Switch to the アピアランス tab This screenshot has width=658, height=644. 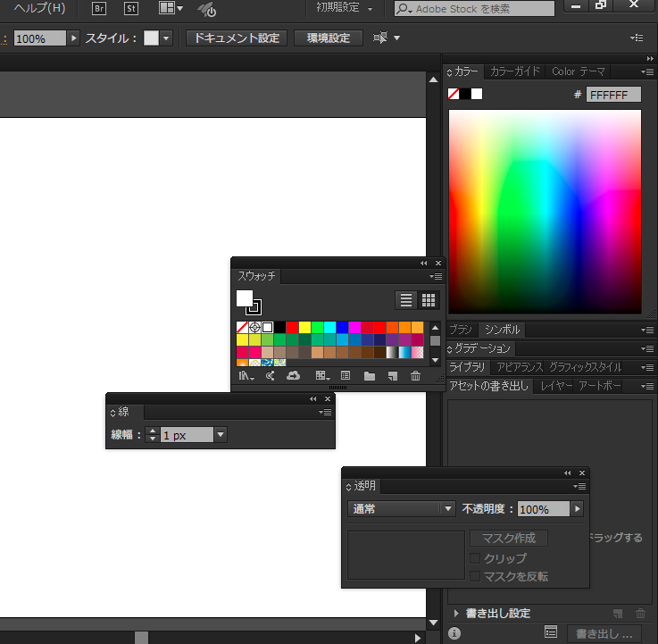520,367
